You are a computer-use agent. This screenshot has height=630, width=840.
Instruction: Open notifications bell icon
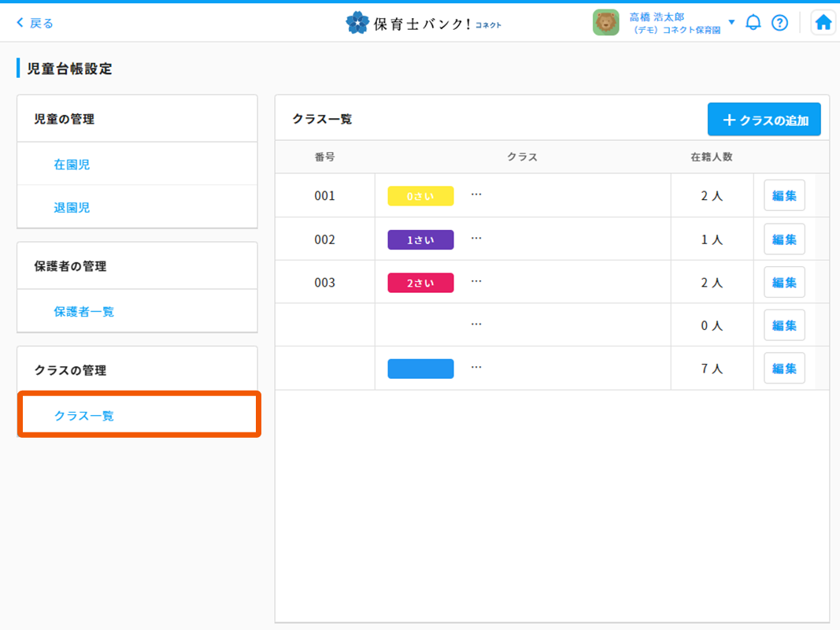[x=753, y=23]
